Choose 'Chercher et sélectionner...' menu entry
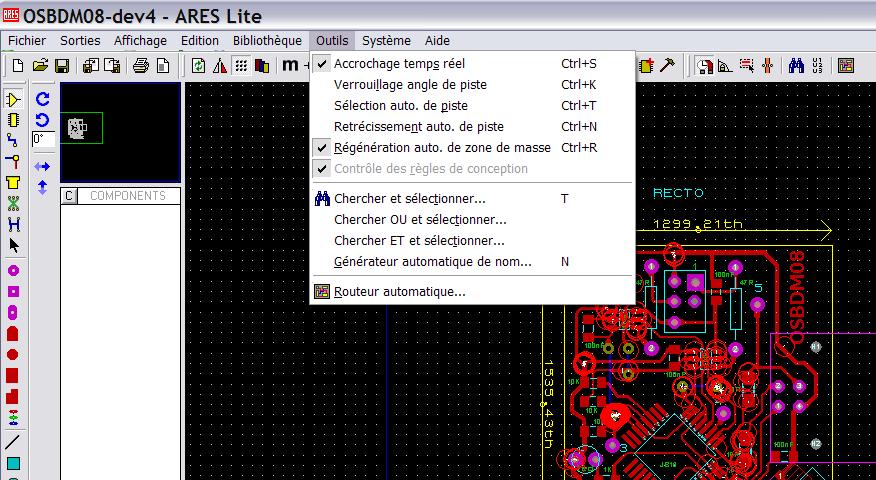Screen dimensions: 876x480 click(409, 198)
